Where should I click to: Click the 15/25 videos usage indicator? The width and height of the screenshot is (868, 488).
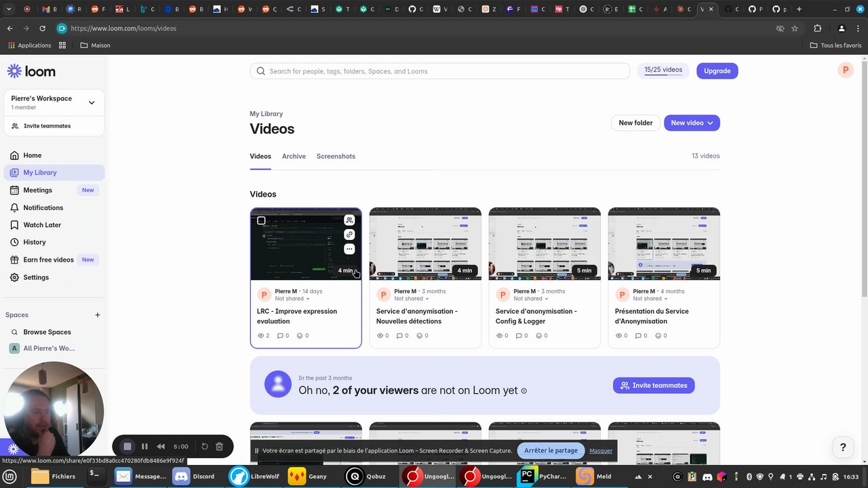[x=663, y=70]
